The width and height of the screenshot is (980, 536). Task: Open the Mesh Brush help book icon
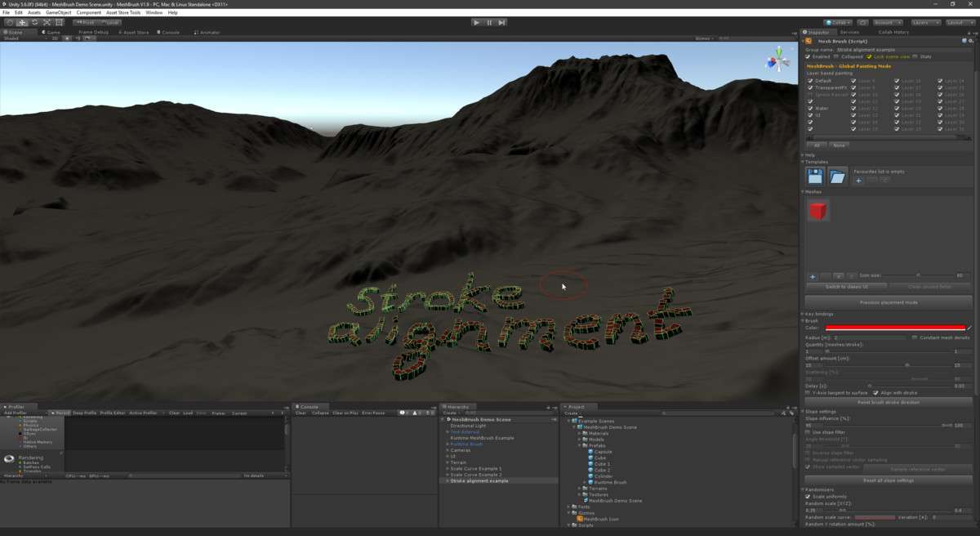[965, 40]
